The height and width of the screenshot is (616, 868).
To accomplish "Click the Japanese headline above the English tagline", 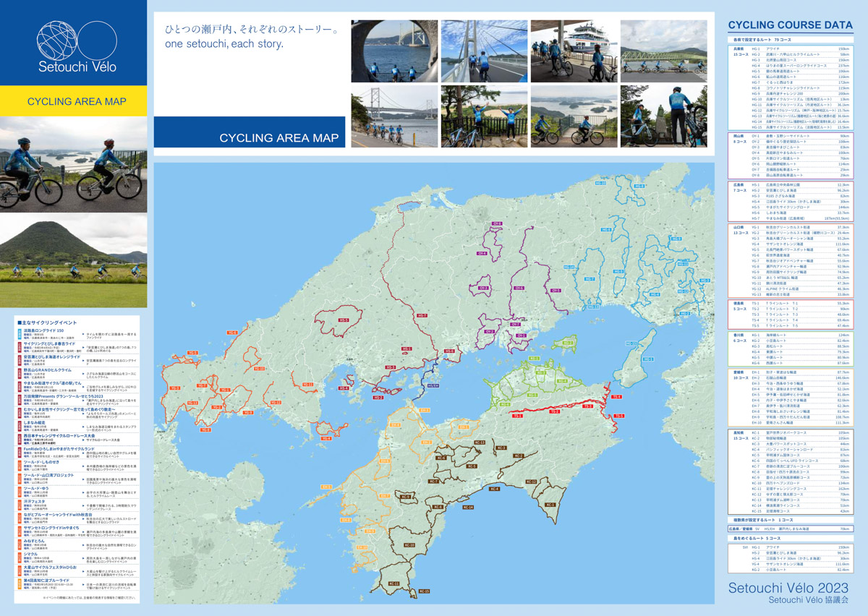I will point(252,30).
